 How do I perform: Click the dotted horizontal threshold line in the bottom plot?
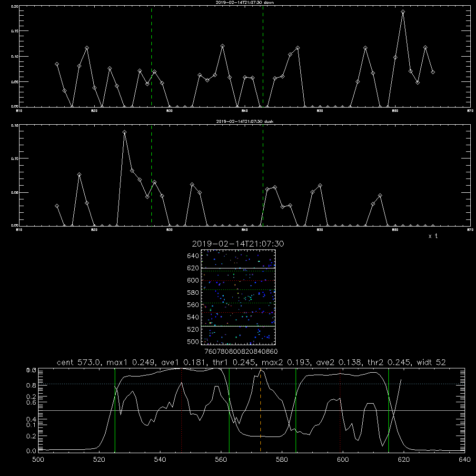251,384
